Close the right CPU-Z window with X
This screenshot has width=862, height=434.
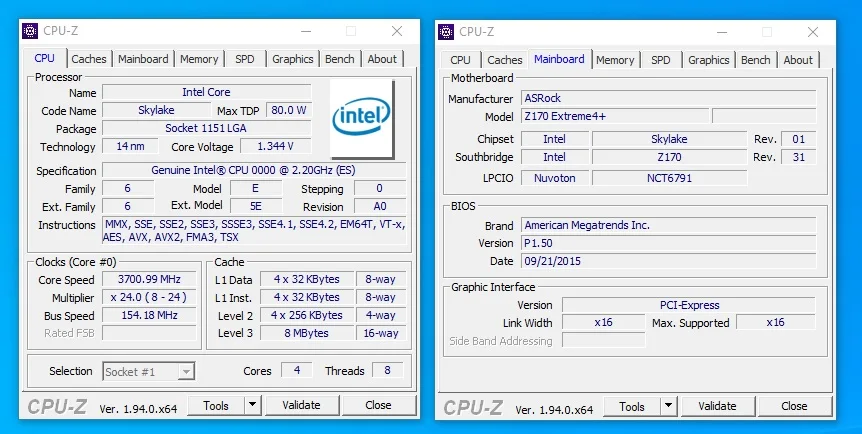pyautogui.click(x=813, y=32)
